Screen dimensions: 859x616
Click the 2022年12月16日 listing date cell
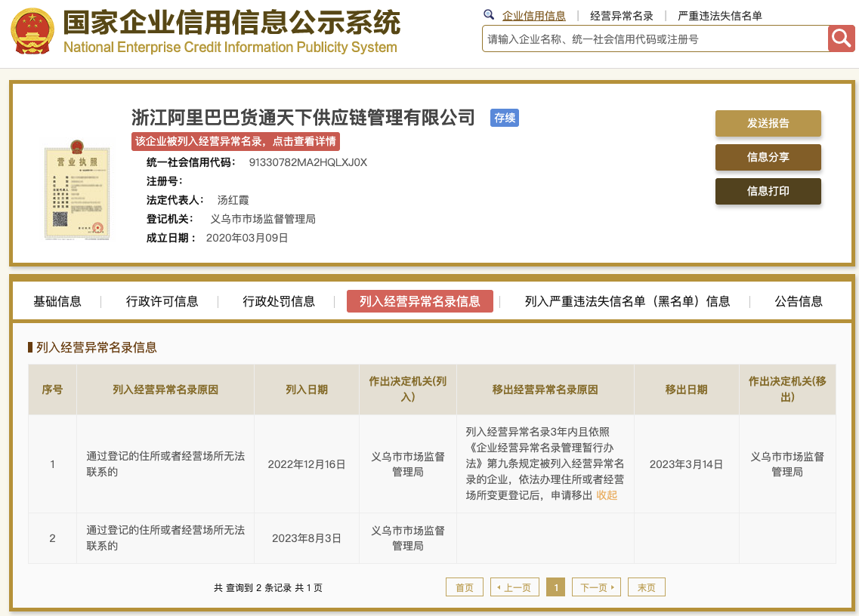click(306, 464)
